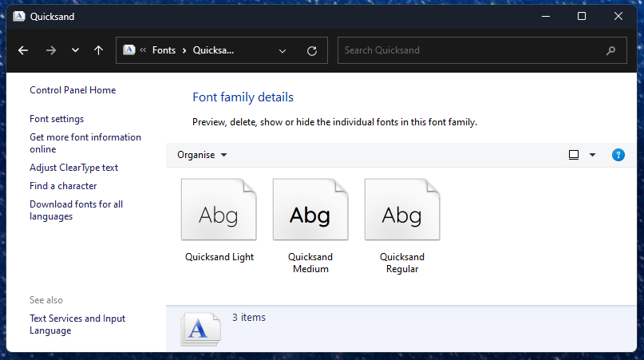Click the font folder icon in address bar
This screenshot has width=644, height=360.
click(129, 50)
